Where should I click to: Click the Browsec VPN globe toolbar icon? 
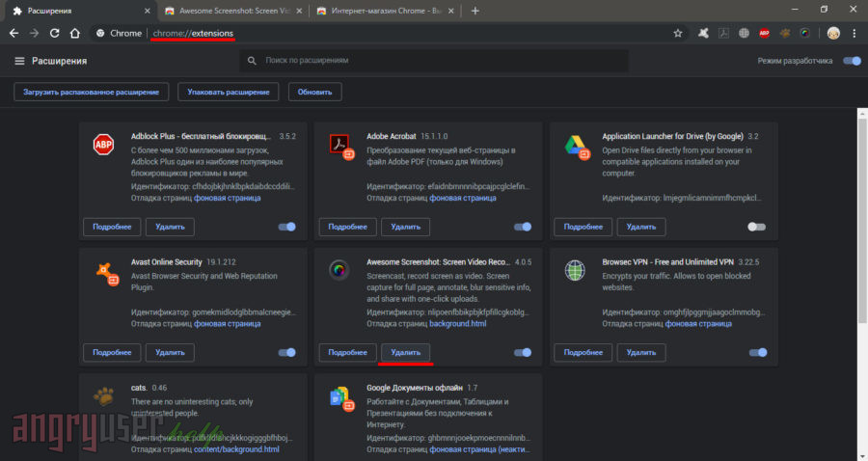click(744, 33)
